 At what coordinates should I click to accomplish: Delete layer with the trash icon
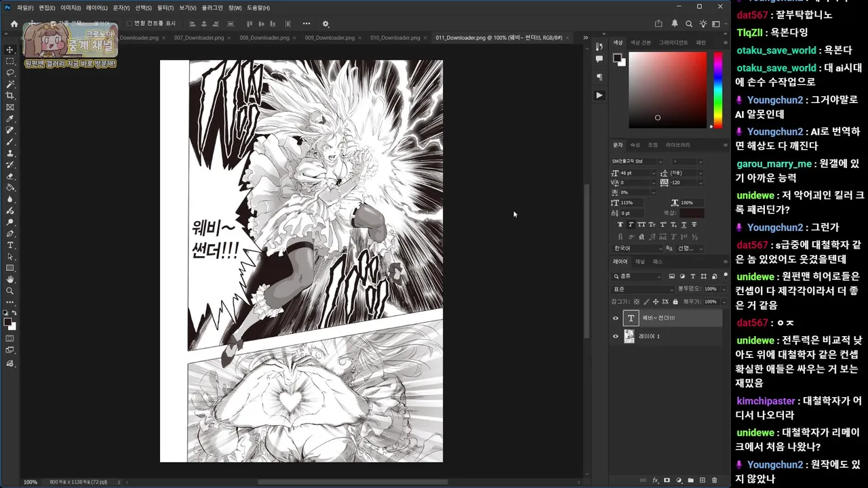point(715,481)
